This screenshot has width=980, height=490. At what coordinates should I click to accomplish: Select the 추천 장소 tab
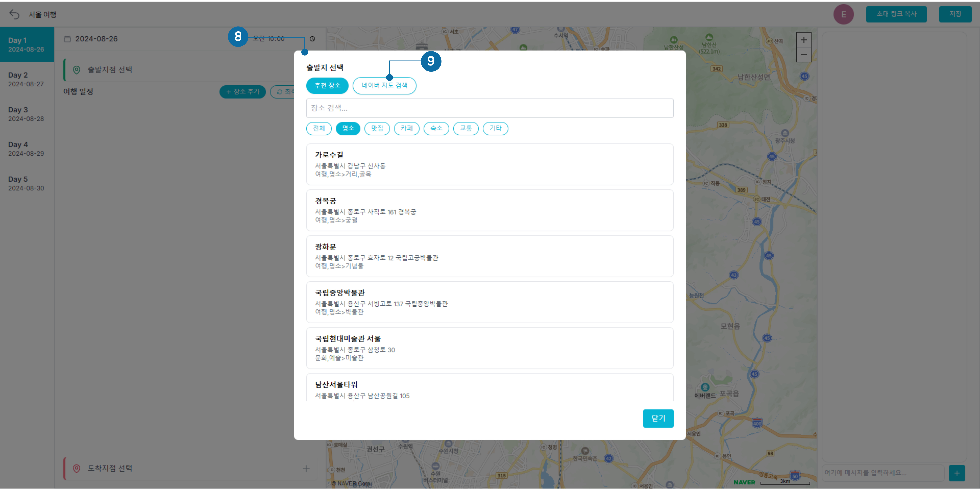click(327, 85)
